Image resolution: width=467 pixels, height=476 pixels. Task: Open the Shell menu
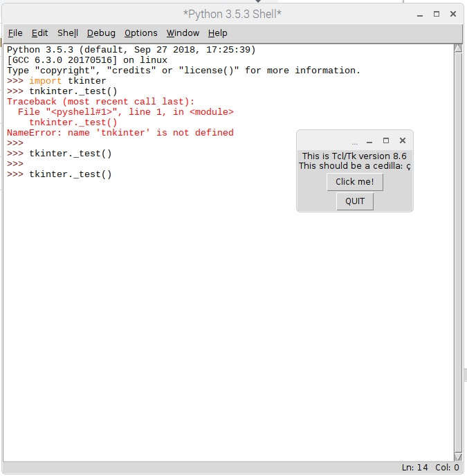(x=68, y=33)
